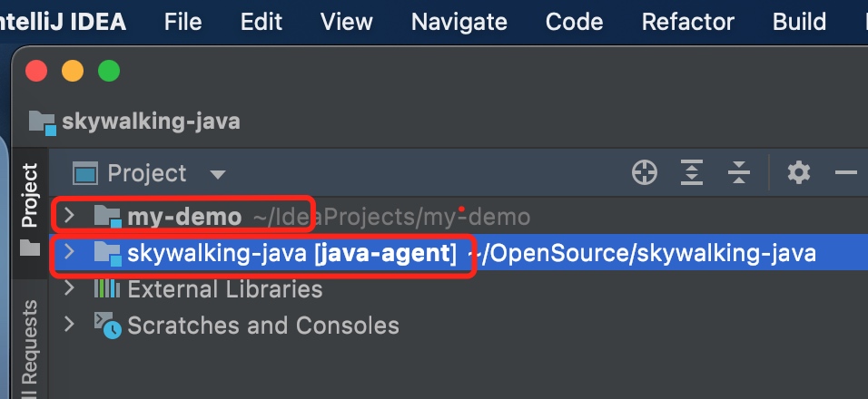
Task: Click the Select Opened File locate icon
Action: [645, 172]
